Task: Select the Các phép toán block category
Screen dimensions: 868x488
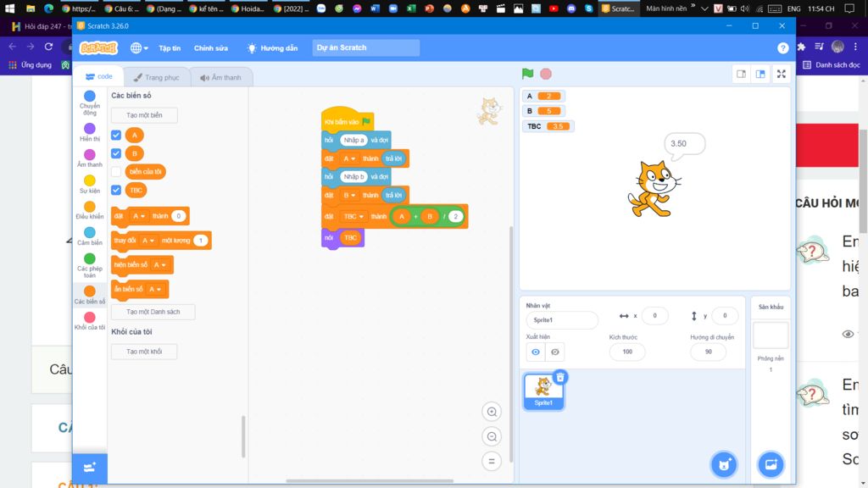Action: [90, 265]
